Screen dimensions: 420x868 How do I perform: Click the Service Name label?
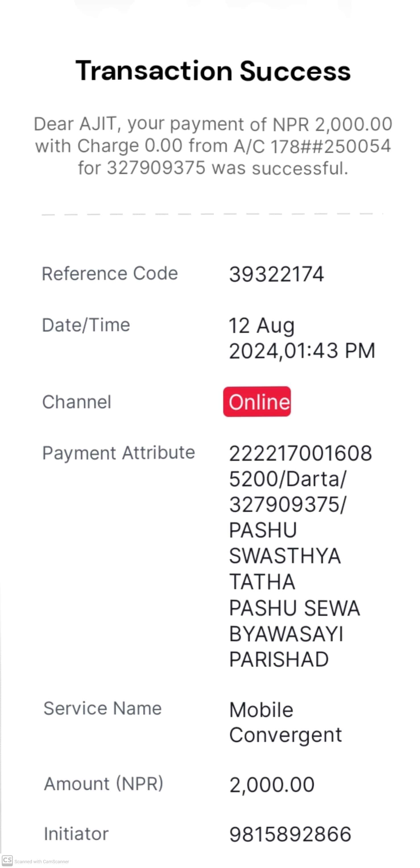pyautogui.click(x=102, y=708)
